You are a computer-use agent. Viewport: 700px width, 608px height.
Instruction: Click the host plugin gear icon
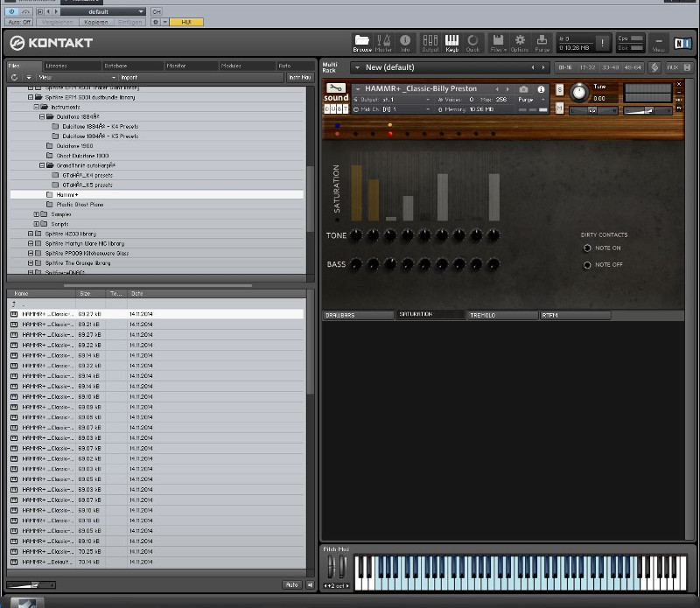156,22
